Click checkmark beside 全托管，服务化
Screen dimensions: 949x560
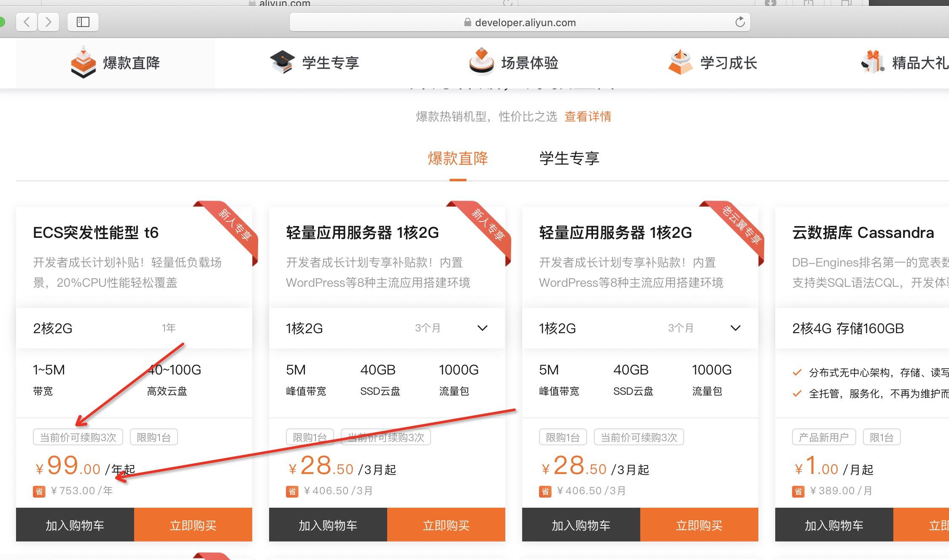797,394
